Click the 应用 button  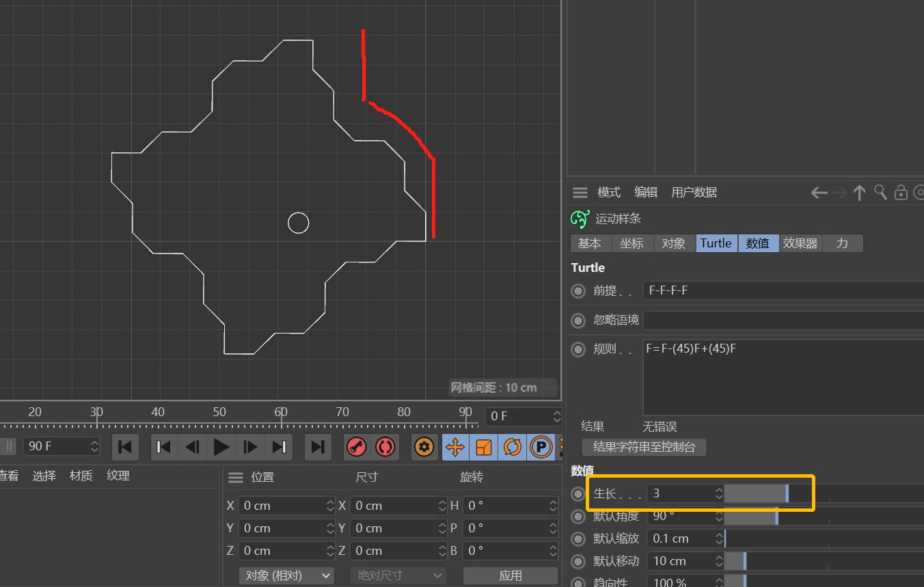511,575
